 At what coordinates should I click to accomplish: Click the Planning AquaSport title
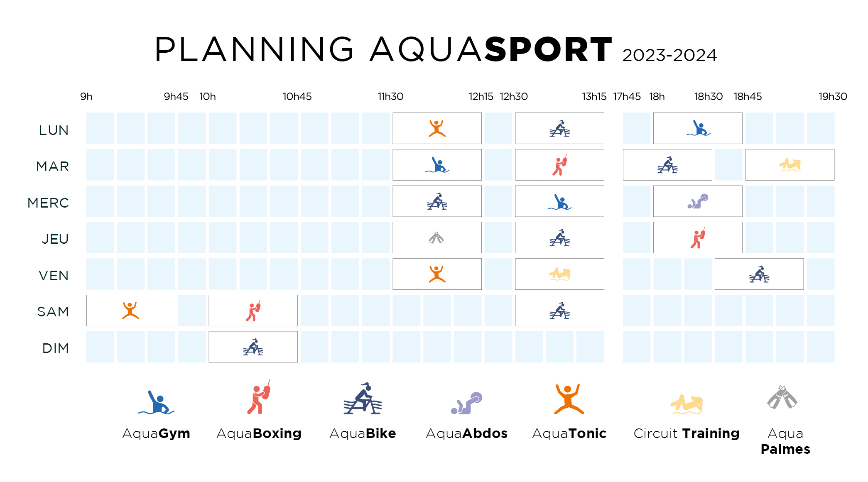[x=435, y=50]
